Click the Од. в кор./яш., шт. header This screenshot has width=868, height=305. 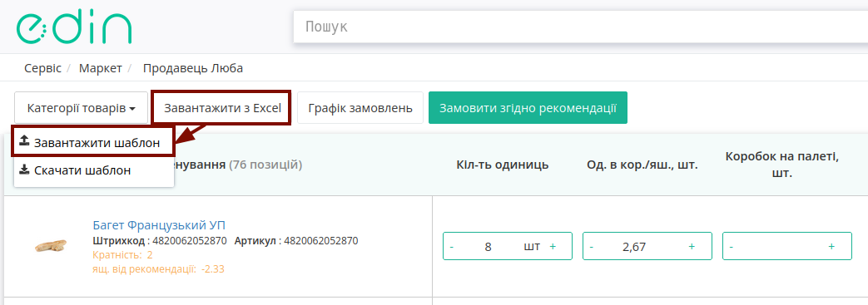(x=642, y=165)
